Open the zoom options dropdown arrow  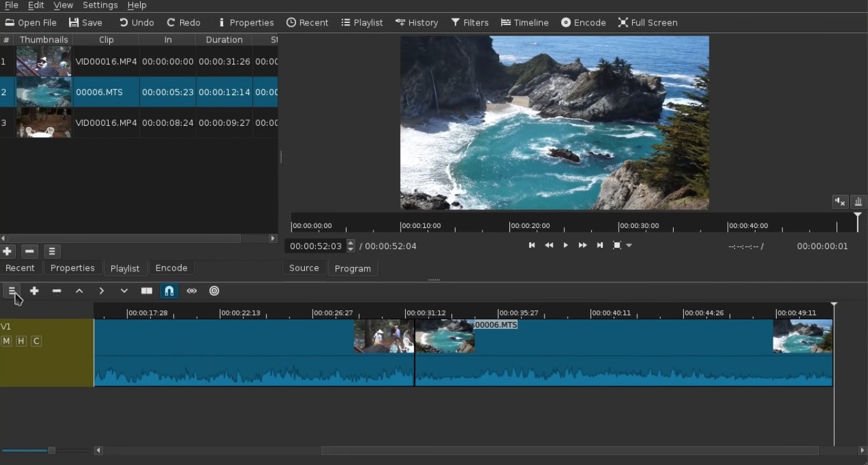click(x=629, y=245)
